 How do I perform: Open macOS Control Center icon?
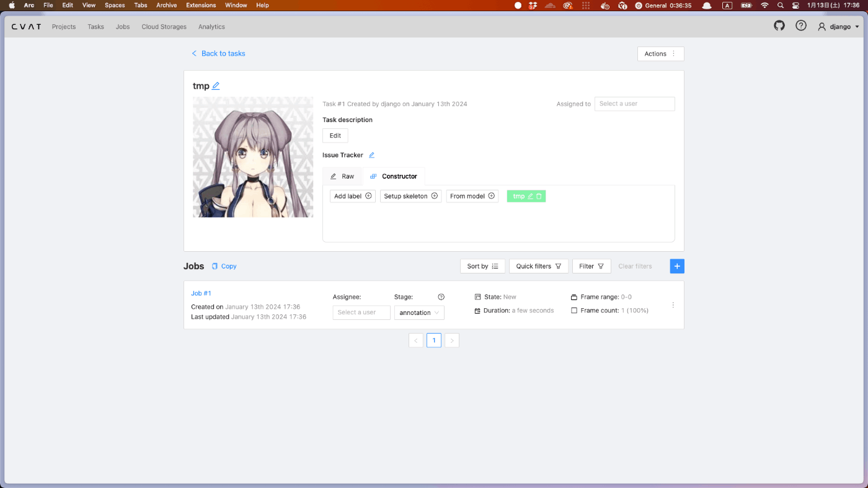point(795,5)
